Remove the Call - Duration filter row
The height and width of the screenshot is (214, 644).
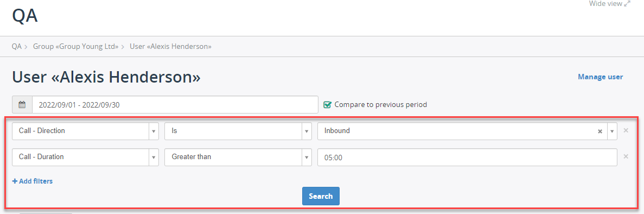[x=626, y=156]
